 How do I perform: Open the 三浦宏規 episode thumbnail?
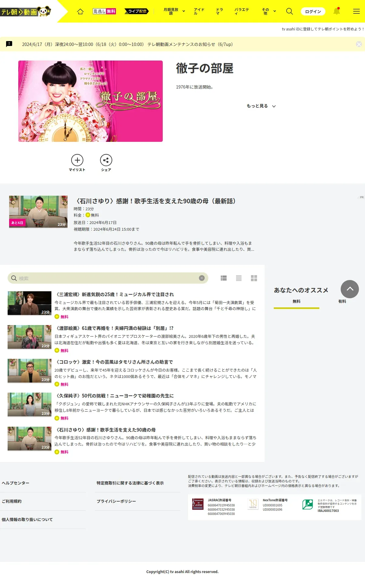click(x=30, y=303)
